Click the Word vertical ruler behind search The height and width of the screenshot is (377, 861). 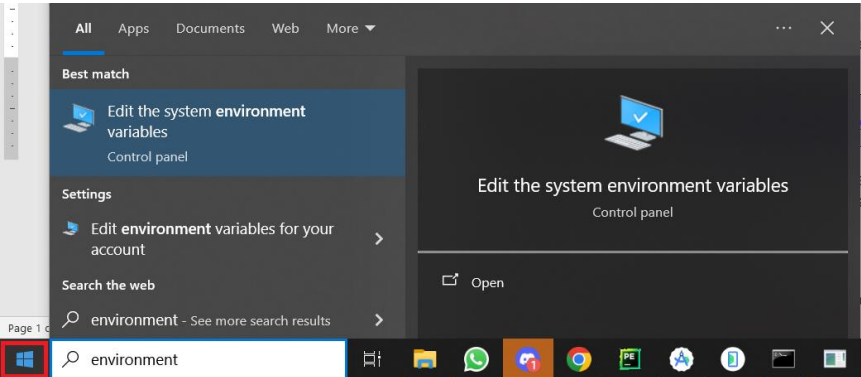12,81
